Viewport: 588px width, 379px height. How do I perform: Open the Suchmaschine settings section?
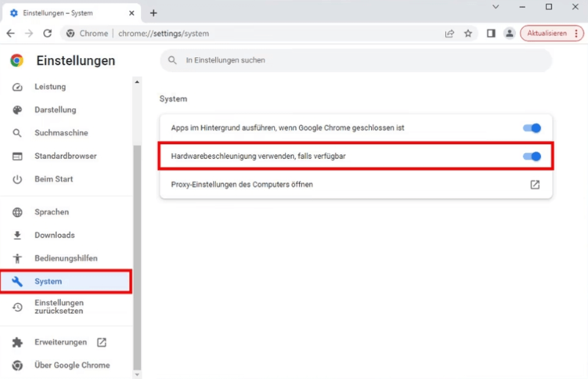tap(61, 132)
